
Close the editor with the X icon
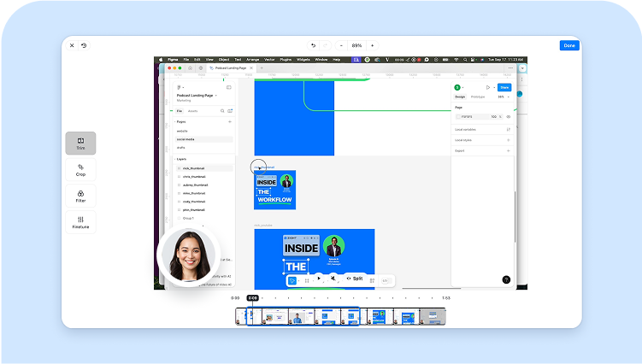[72, 45]
